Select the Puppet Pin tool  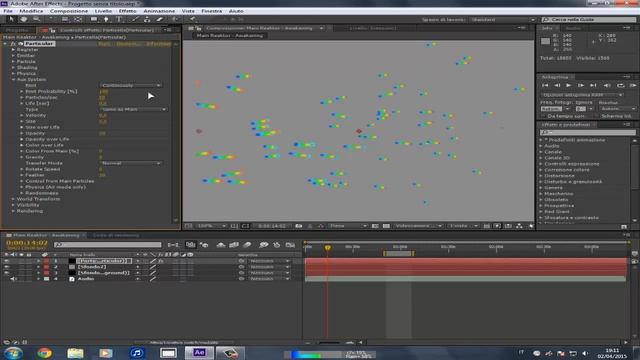(192, 19)
